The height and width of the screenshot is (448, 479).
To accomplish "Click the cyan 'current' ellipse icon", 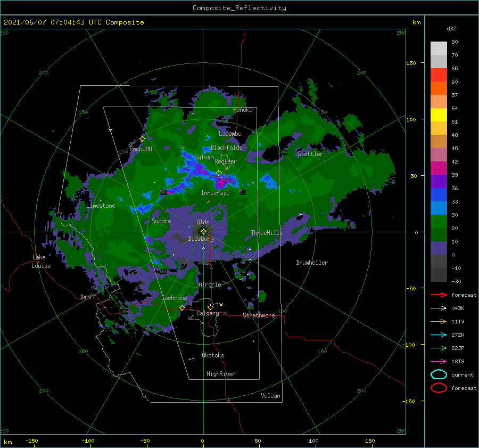I will tap(439, 374).
